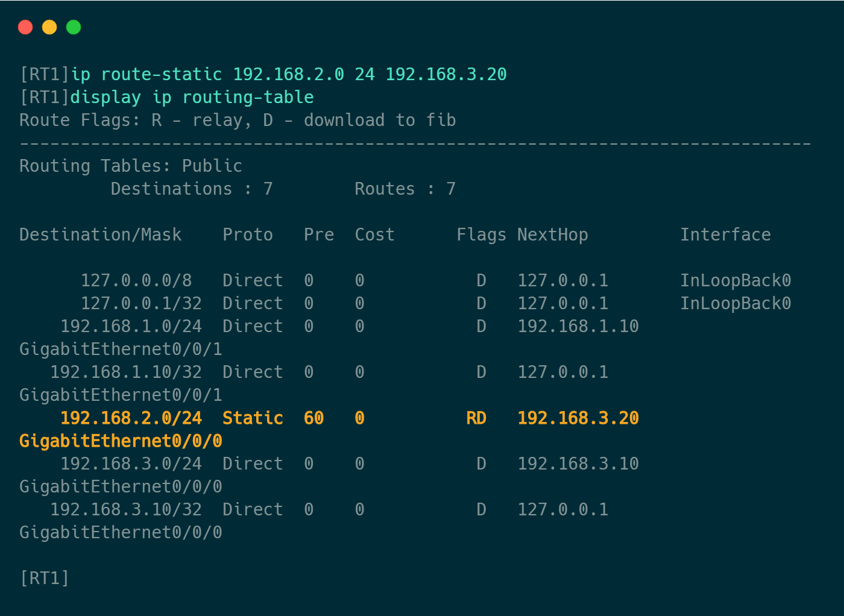This screenshot has height=616, width=844.
Task: Select the highlighted preference value 60
Action: (313, 418)
